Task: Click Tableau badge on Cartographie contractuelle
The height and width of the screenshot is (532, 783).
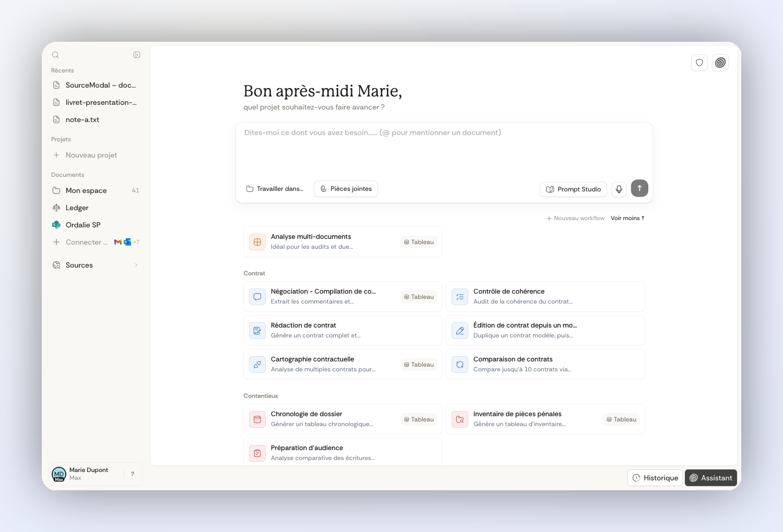Action: 419,365
